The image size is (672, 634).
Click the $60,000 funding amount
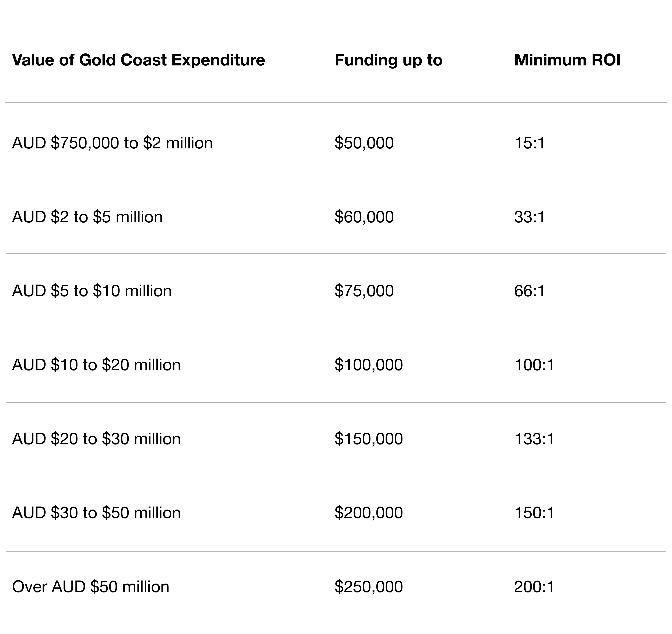[x=364, y=217]
